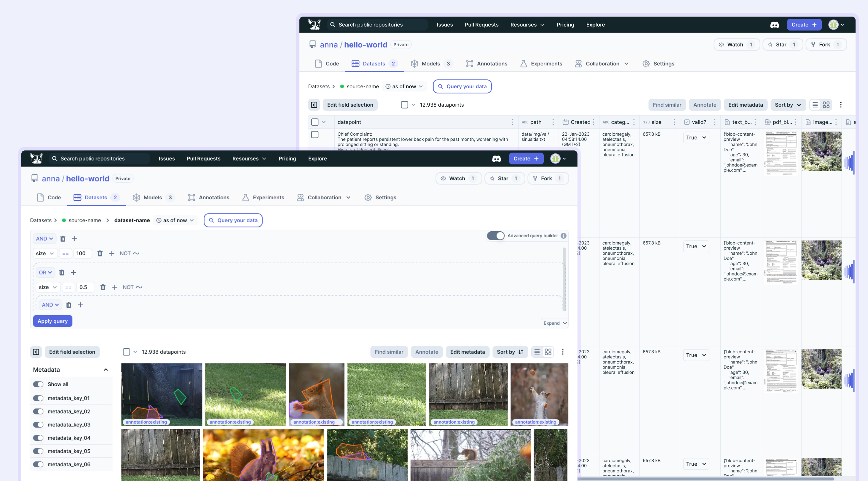Viewport: 868px width, 481px height.
Task: Open datapoint column options menu
Action: click(x=513, y=122)
